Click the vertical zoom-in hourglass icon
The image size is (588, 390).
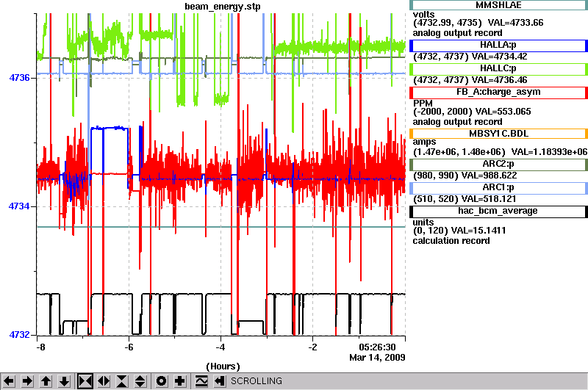122,381
